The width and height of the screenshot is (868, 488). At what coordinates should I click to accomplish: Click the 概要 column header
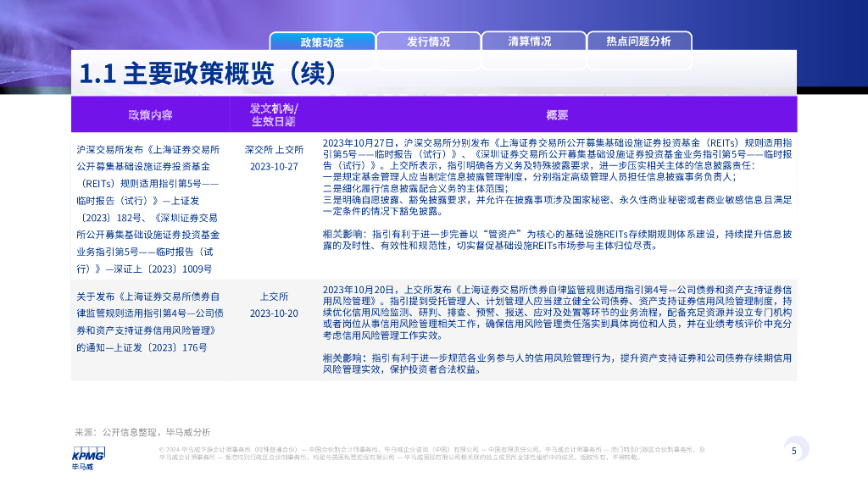click(557, 114)
